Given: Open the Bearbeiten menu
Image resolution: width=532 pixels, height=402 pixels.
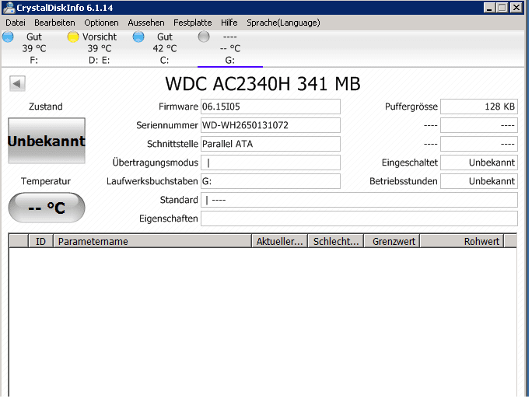Looking at the screenshot, I should pos(54,23).
